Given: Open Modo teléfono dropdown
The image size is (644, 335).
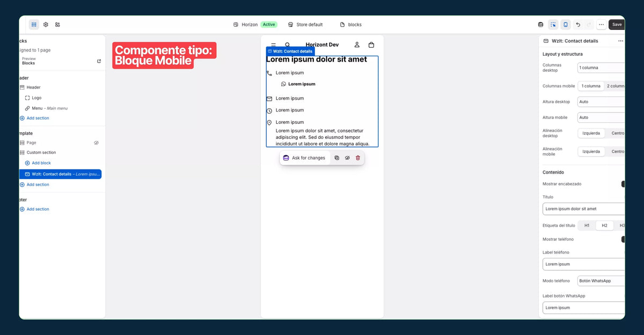Looking at the screenshot, I should click(x=601, y=281).
